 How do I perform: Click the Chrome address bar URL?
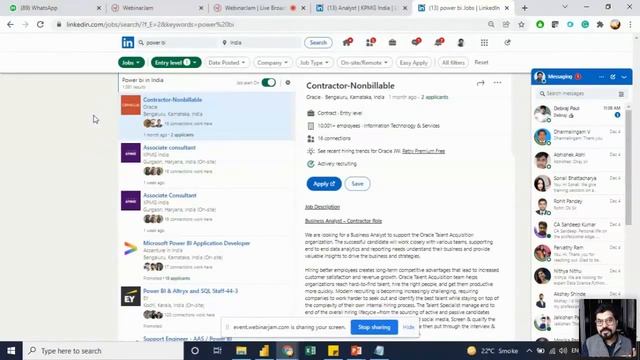point(150,24)
